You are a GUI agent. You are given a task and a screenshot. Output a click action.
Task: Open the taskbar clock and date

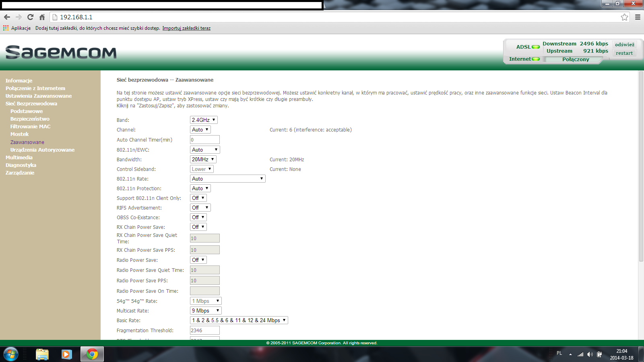(x=622, y=354)
